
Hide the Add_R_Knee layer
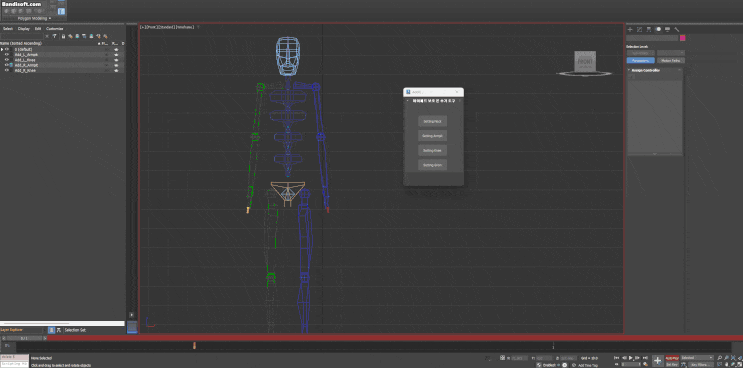pos(7,70)
